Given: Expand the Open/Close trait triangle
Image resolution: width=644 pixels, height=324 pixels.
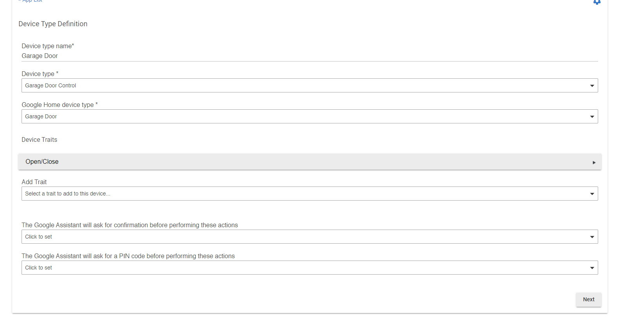Looking at the screenshot, I should coord(594,162).
